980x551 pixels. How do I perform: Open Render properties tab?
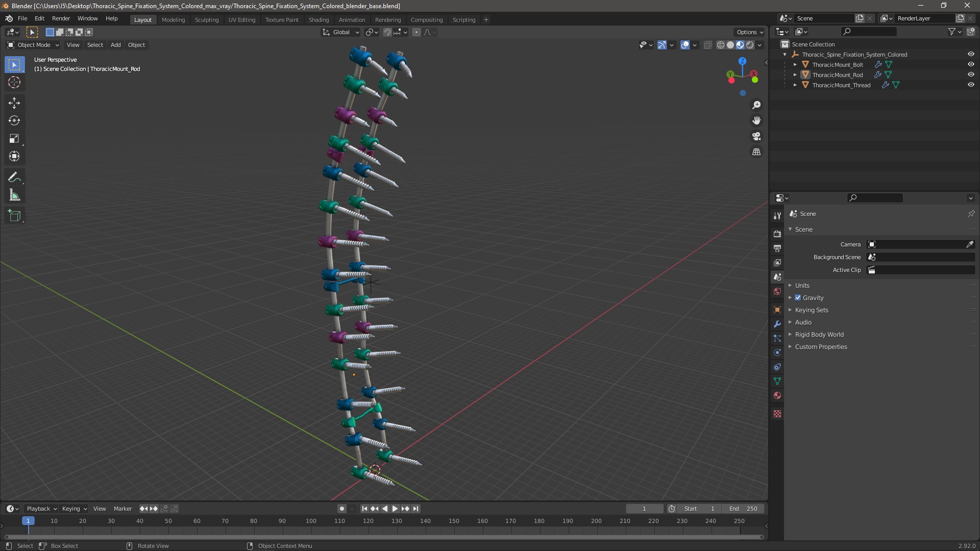click(777, 234)
